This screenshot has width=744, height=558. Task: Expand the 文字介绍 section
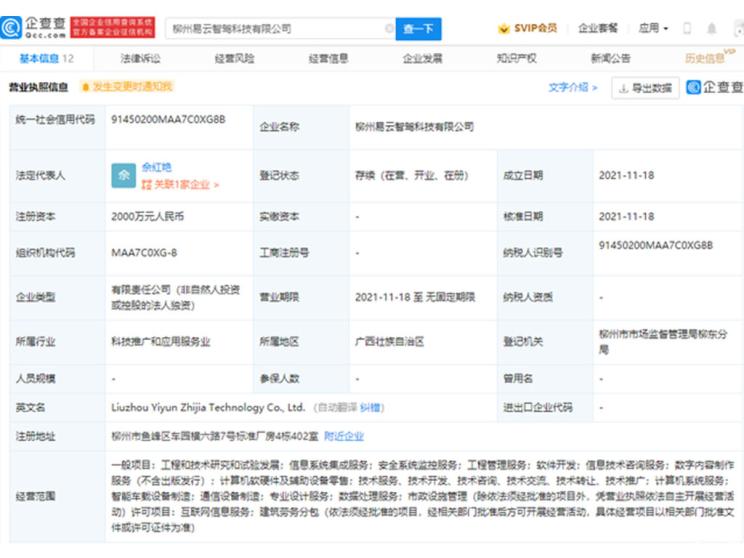[572, 88]
